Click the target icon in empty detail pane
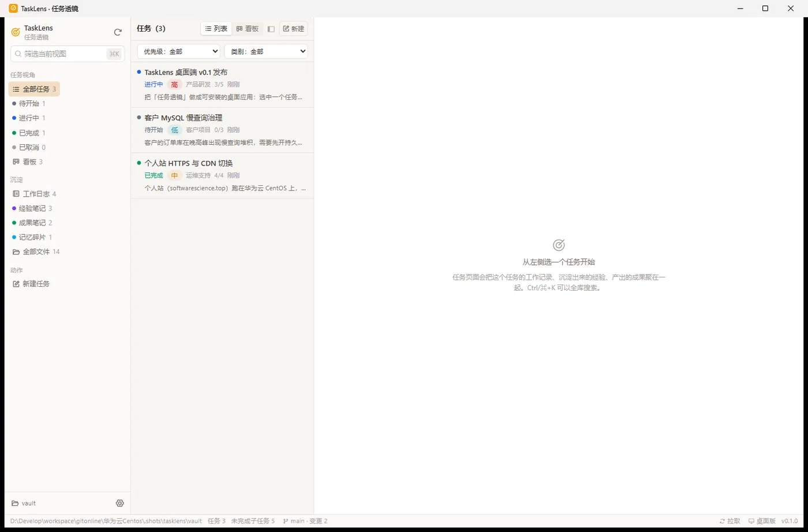This screenshot has height=532, width=808. (x=559, y=245)
